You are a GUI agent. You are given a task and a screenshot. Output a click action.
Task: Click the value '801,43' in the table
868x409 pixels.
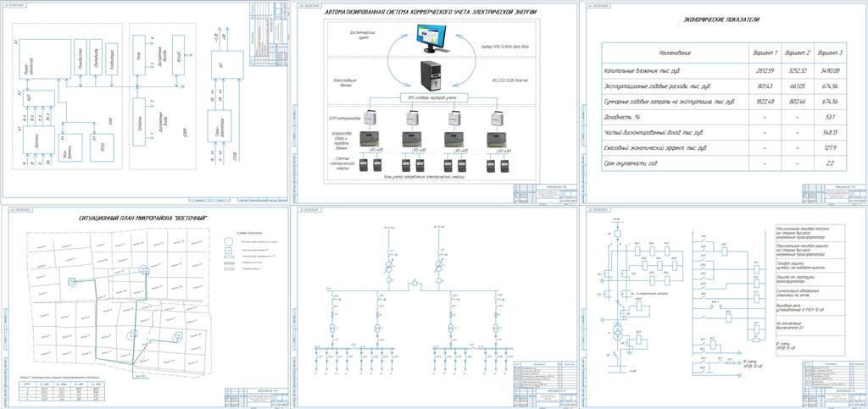(765, 86)
